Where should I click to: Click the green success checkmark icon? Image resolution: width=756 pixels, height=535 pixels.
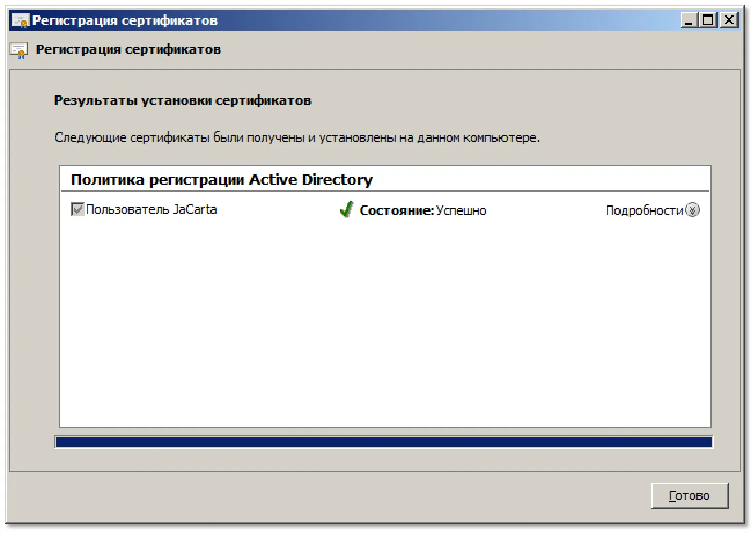tap(346, 209)
